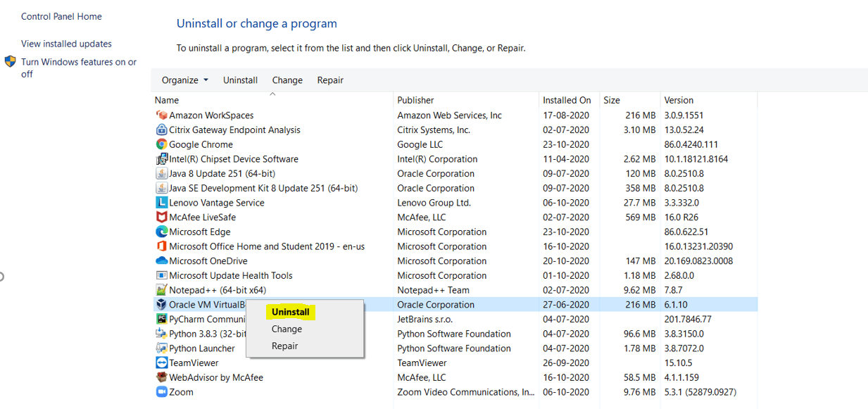
Task: Click the Intel Chipset Device Software icon
Action: [161, 159]
